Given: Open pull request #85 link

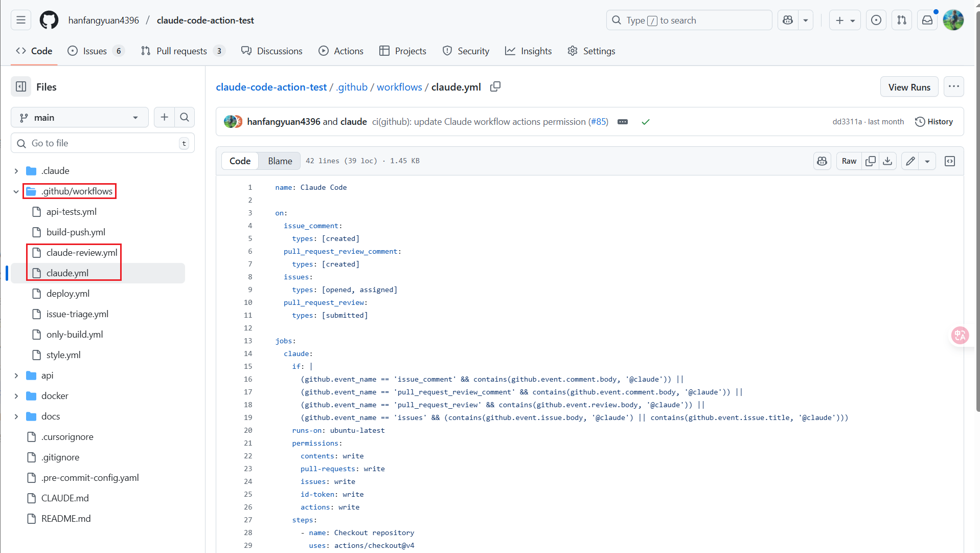Looking at the screenshot, I should coord(598,122).
